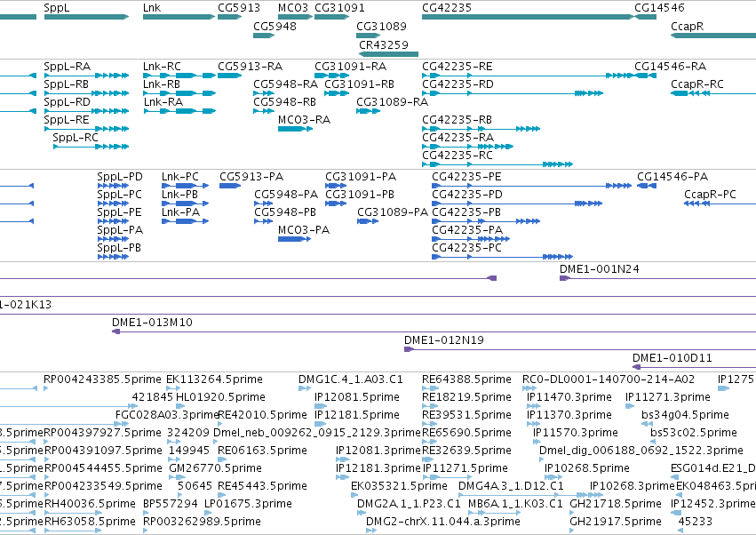
Task: Click EST RE06163.5prime
Action: click(262, 451)
